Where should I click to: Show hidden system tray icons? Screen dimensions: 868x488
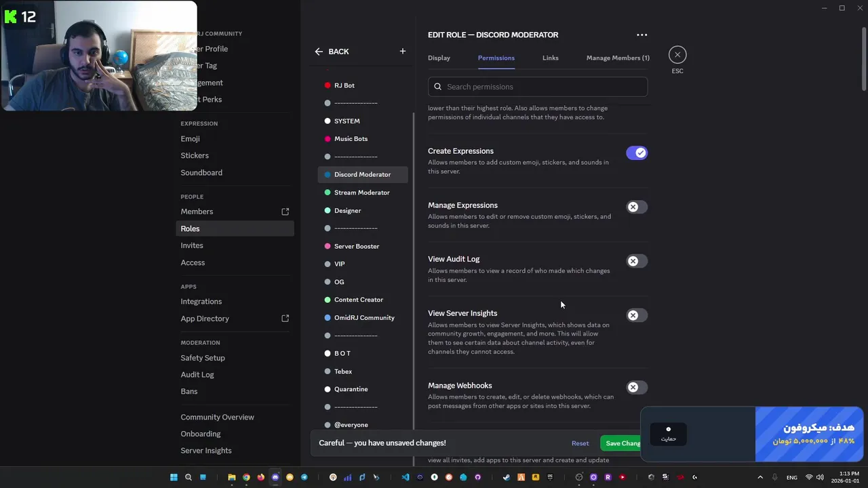[x=760, y=477]
